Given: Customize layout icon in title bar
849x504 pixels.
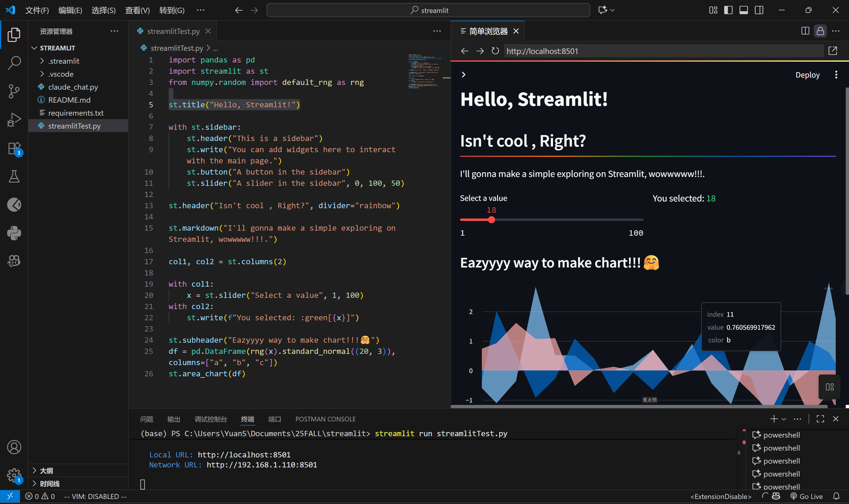Looking at the screenshot, I should pos(713,10).
